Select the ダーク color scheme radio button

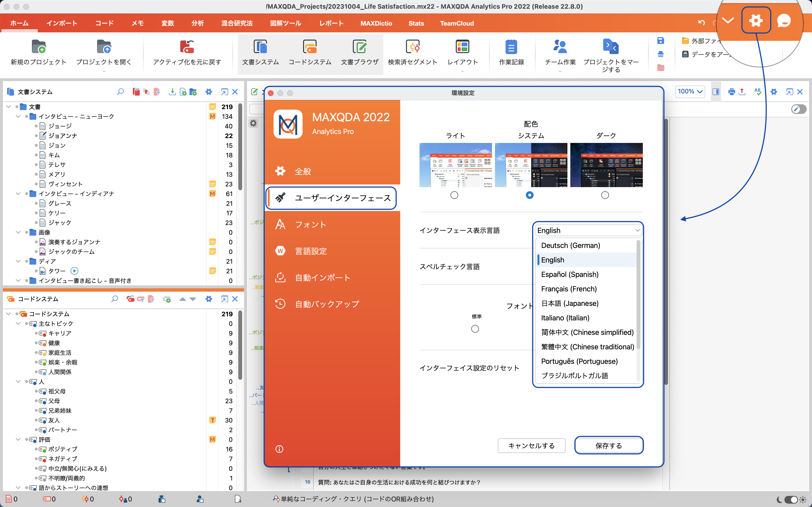click(605, 195)
